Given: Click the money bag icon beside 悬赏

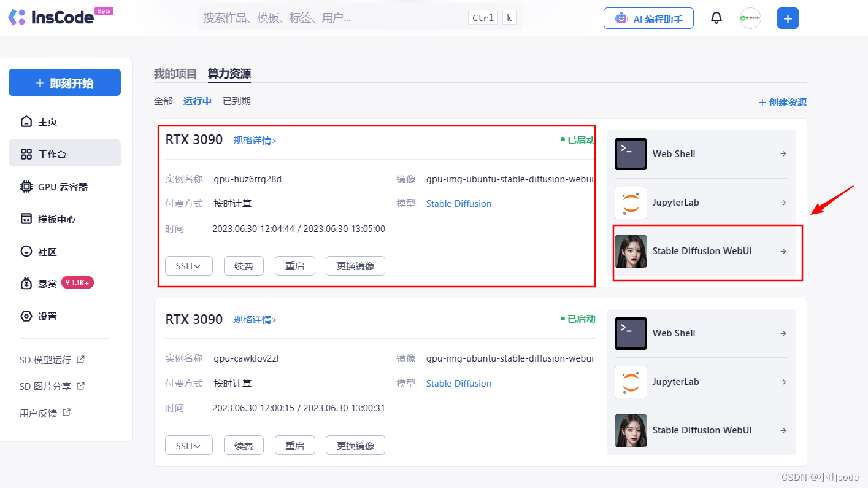Looking at the screenshot, I should (x=26, y=284).
